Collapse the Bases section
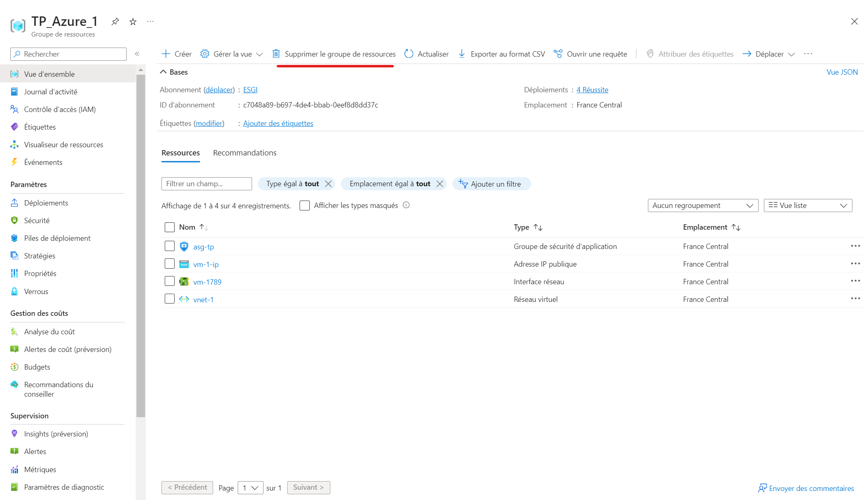This screenshot has width=868, height=500. (164, 72)
